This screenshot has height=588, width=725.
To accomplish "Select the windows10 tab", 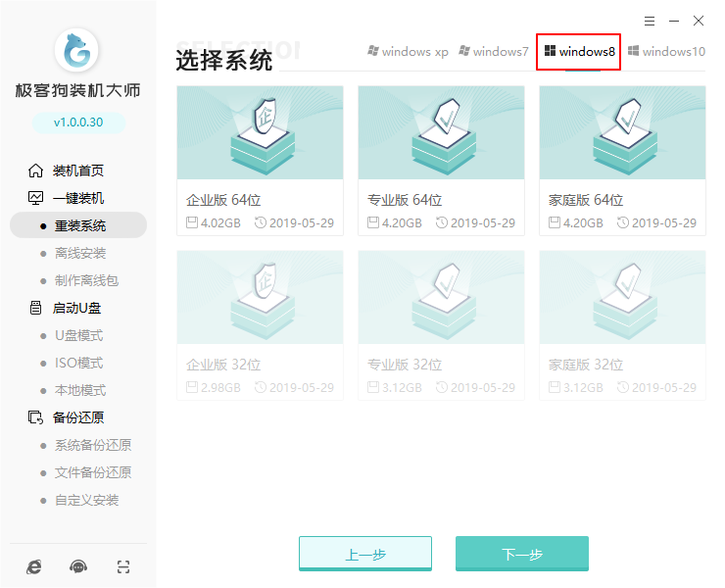I will (x=666, y=52).
